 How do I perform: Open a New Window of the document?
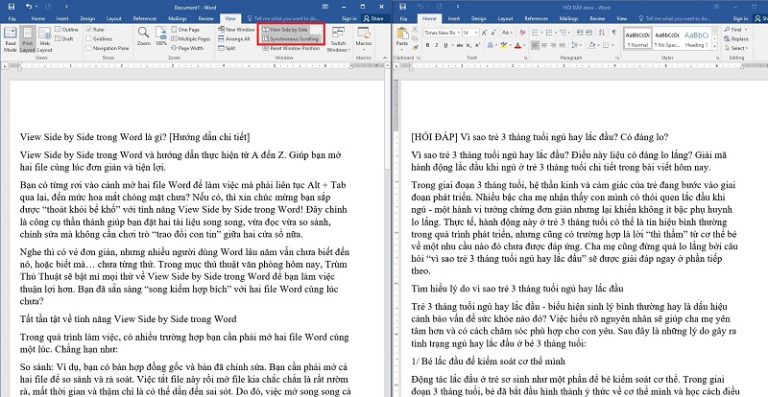point(237,29)
